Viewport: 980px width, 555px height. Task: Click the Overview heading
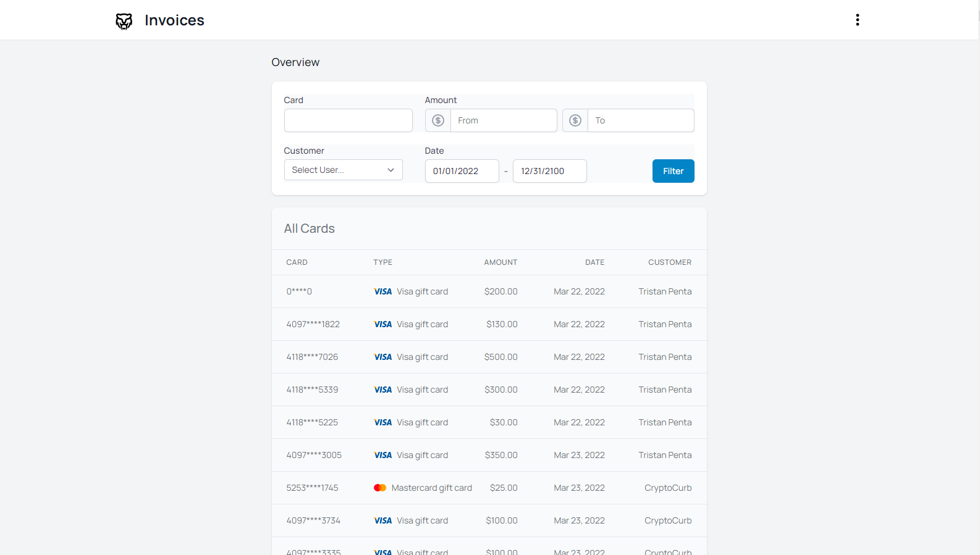(x=295, y=62)
